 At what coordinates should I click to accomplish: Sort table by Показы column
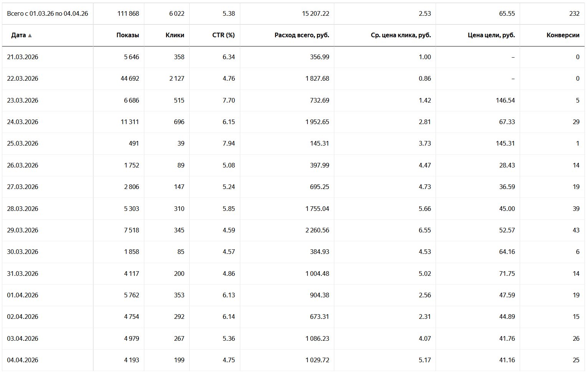click(x=127, y=35)
